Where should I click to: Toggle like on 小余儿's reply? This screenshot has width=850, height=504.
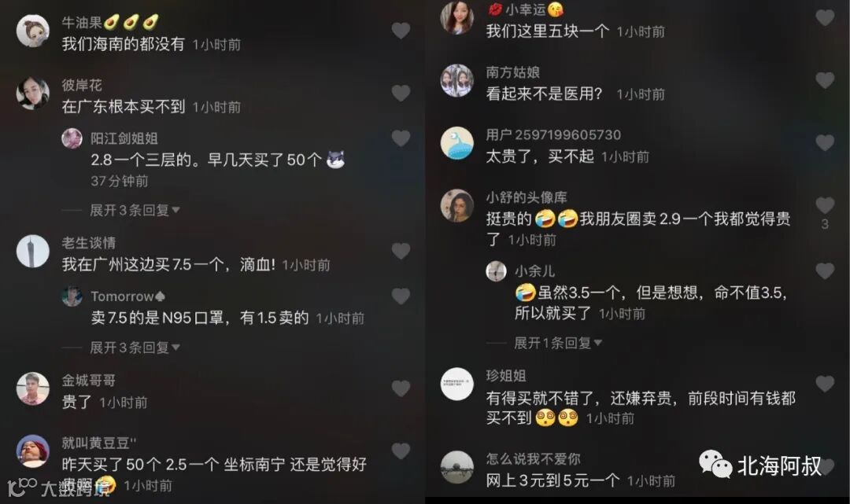tap(825, 271)
